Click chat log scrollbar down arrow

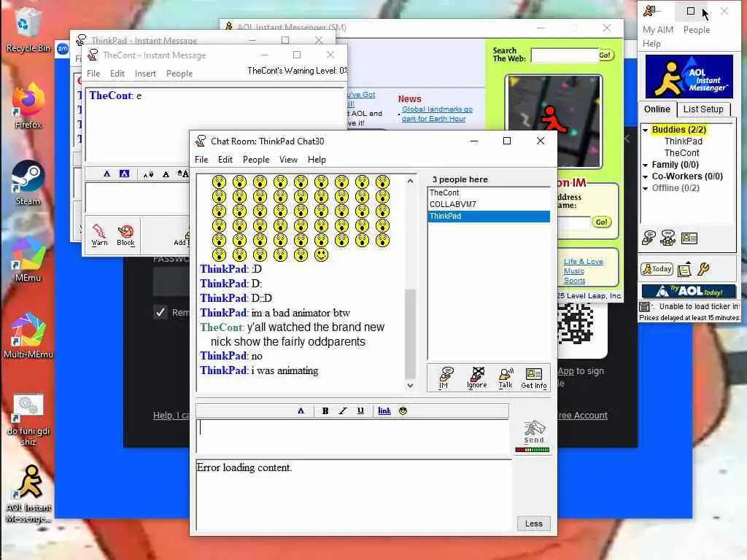410,385
